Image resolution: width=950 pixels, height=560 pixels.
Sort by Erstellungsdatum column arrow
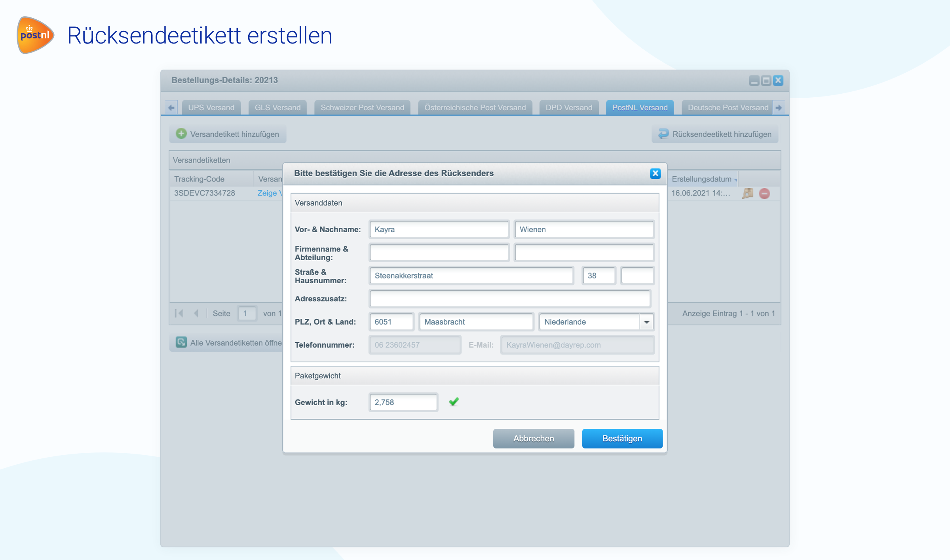pos(736,180)
